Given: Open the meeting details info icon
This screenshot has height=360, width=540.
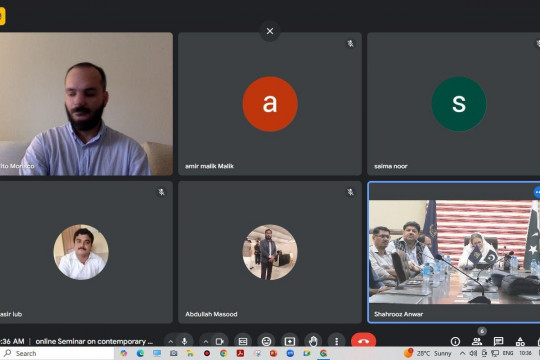Looking at the screenshot, I should (455, 341).
